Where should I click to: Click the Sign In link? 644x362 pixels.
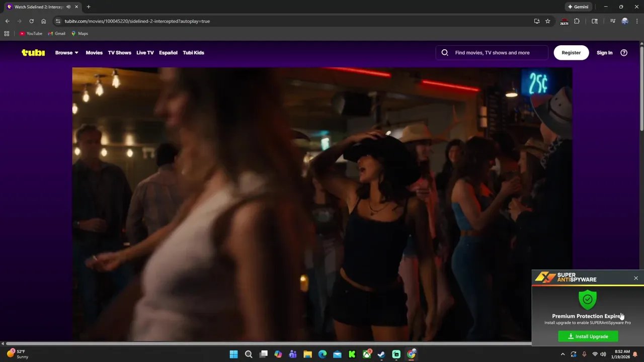click(604, 52)
